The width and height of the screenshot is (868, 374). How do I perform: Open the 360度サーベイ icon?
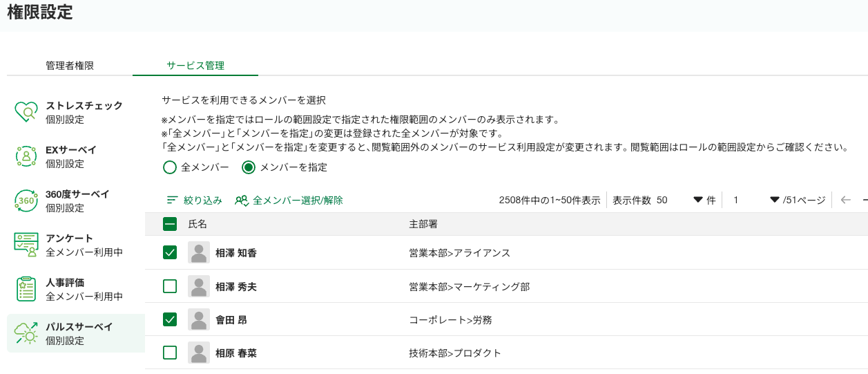click(x=26, y=200)
